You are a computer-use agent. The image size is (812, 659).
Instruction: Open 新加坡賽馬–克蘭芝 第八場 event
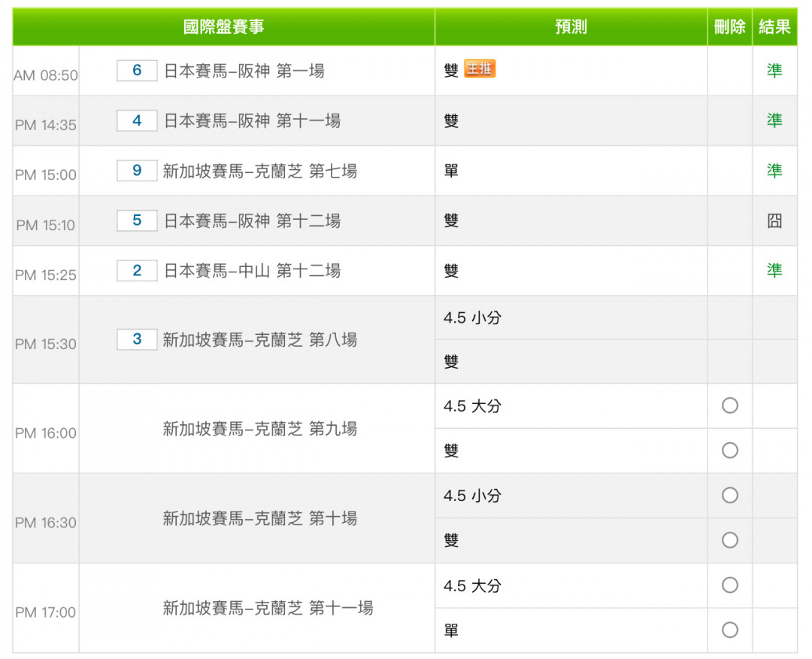[260, 340]
